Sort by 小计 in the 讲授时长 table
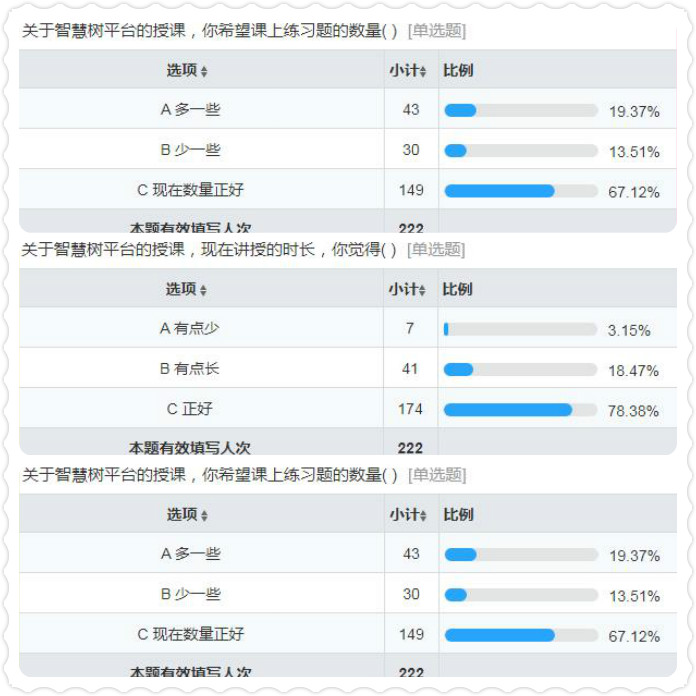This screenshot has width=696, height=696. pos(423,290)
